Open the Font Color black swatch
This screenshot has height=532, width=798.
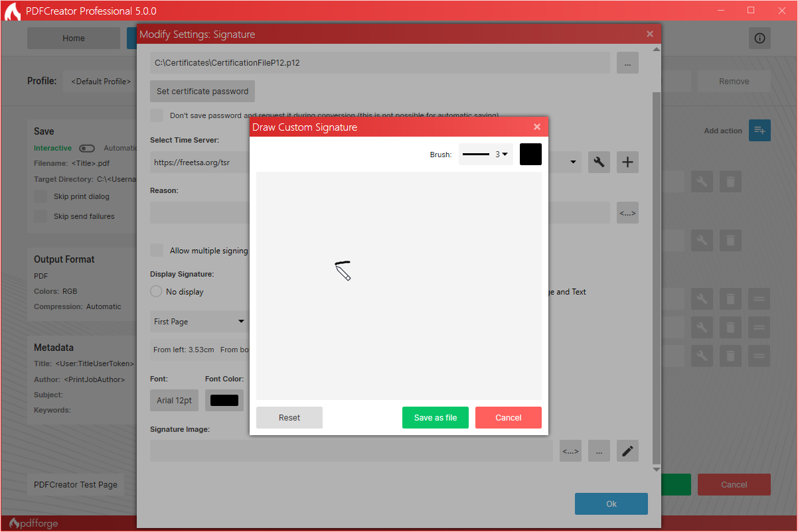(224, 400)
